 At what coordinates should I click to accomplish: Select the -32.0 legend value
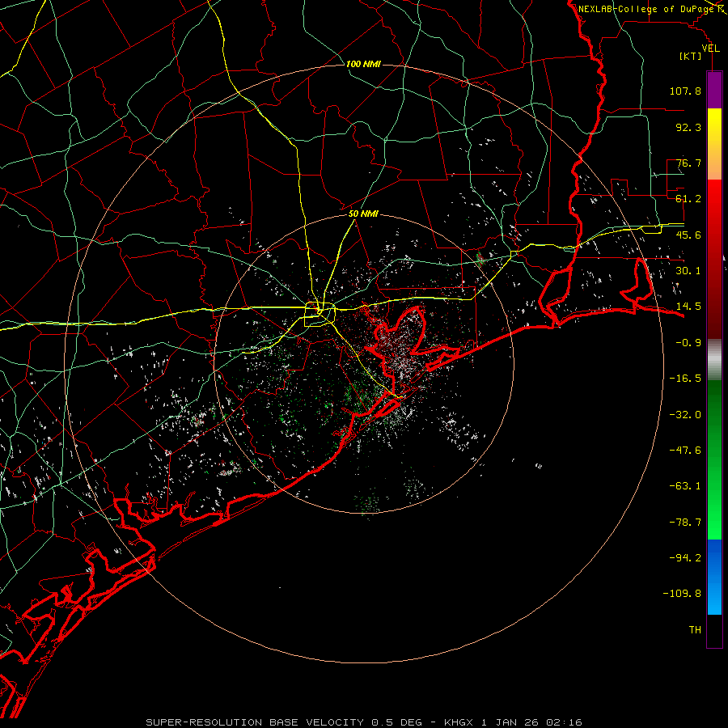tap(685, 415)
